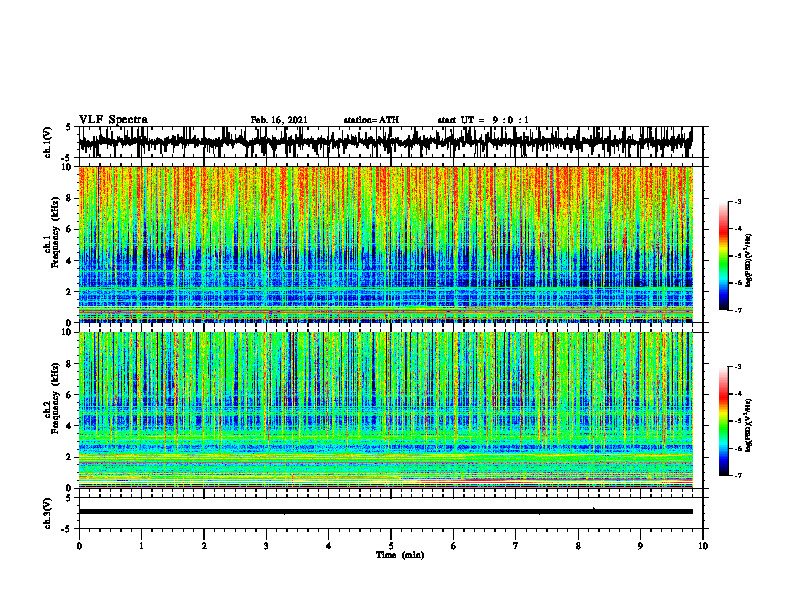Click the -7 label on ch.2 colorbar
Screen dimensions: 792x612
coord(737,475)
